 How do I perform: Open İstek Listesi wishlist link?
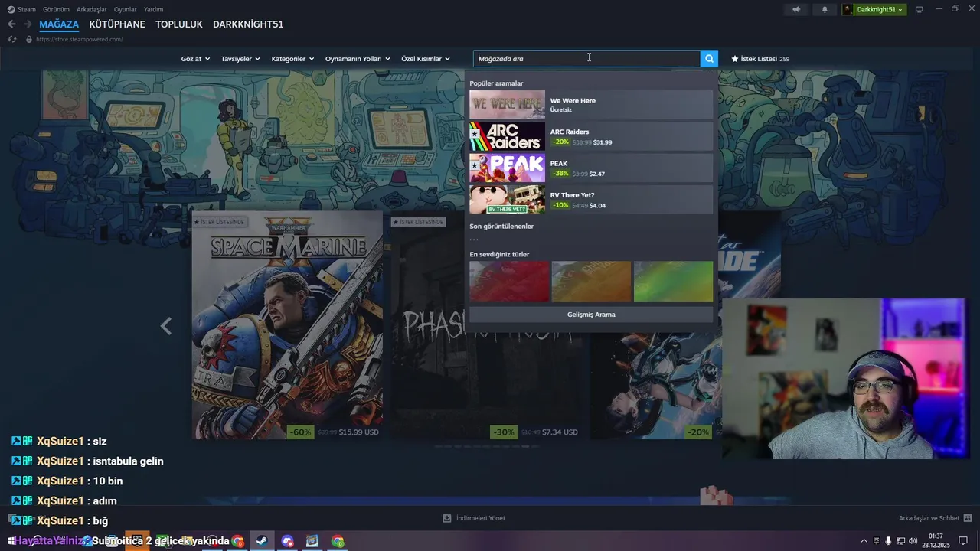[760, 59]
